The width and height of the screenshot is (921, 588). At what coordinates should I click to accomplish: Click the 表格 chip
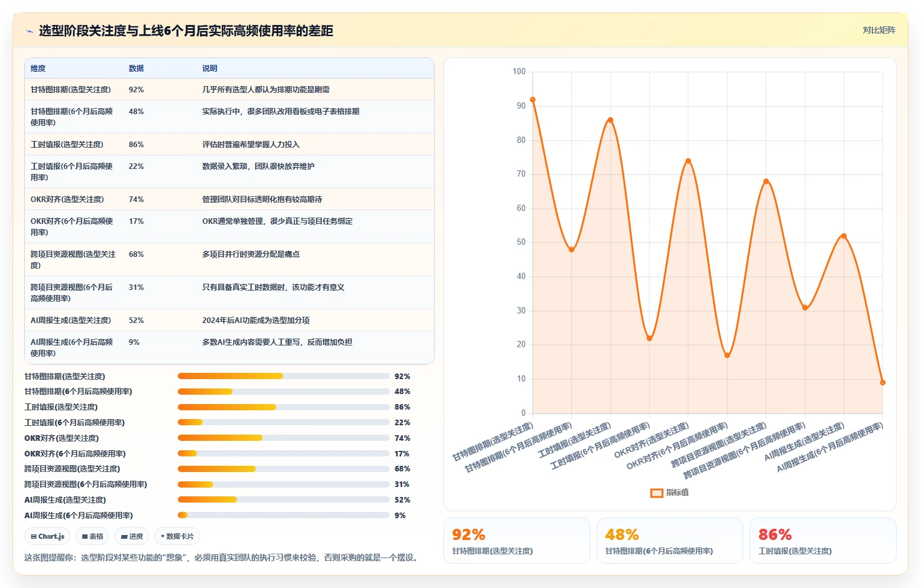tap(92, 536)
